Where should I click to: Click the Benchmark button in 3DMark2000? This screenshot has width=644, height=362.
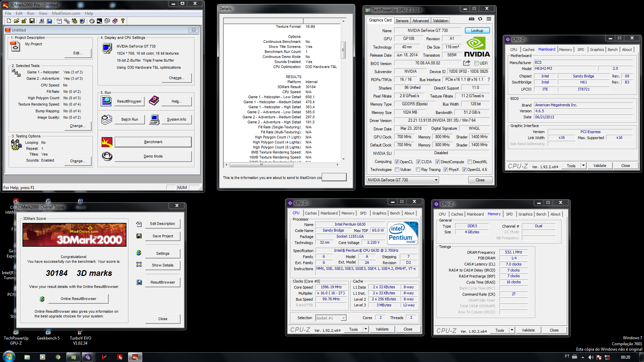[153, 142]
